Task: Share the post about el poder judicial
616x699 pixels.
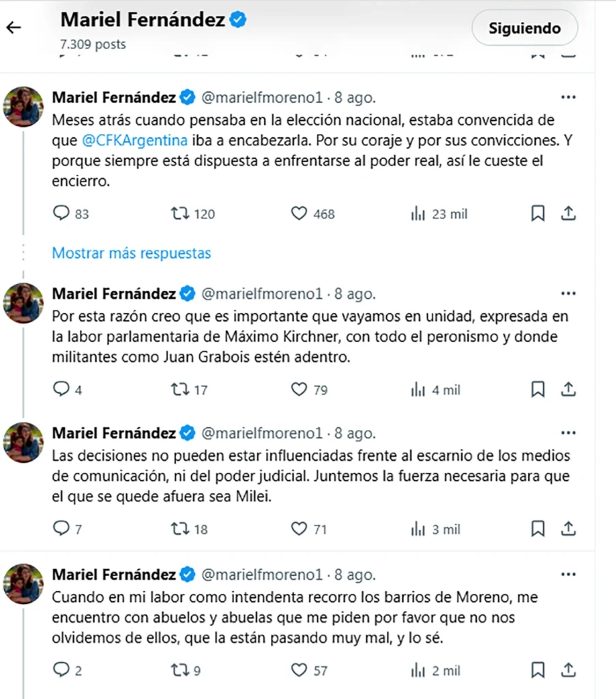Action: click(568, 529)
